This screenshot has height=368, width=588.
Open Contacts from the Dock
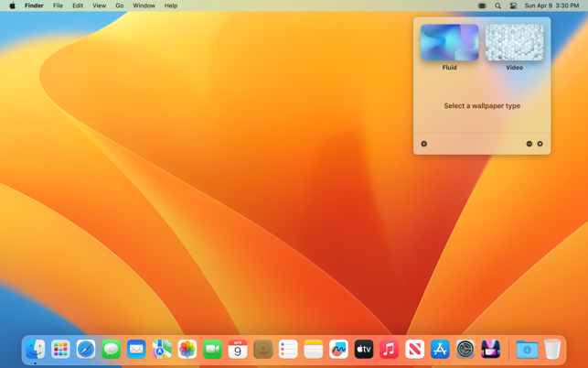262,349
